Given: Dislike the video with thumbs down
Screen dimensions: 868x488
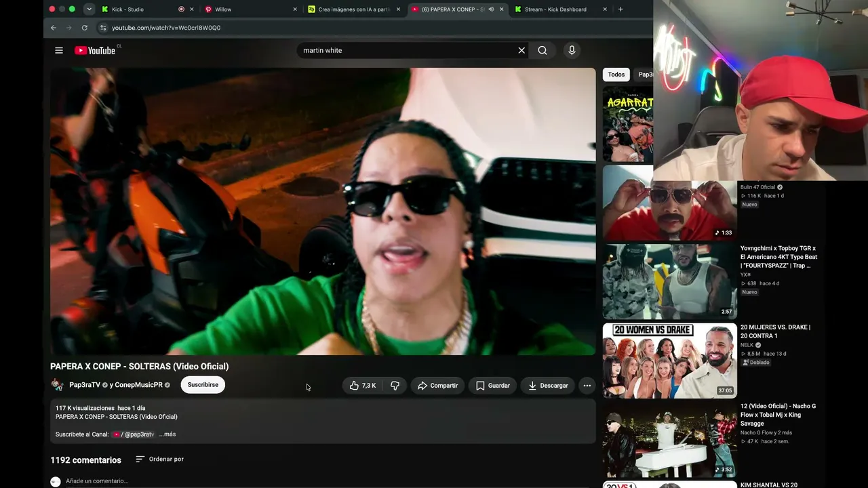Looking at the screenshot, I should 395,386.
